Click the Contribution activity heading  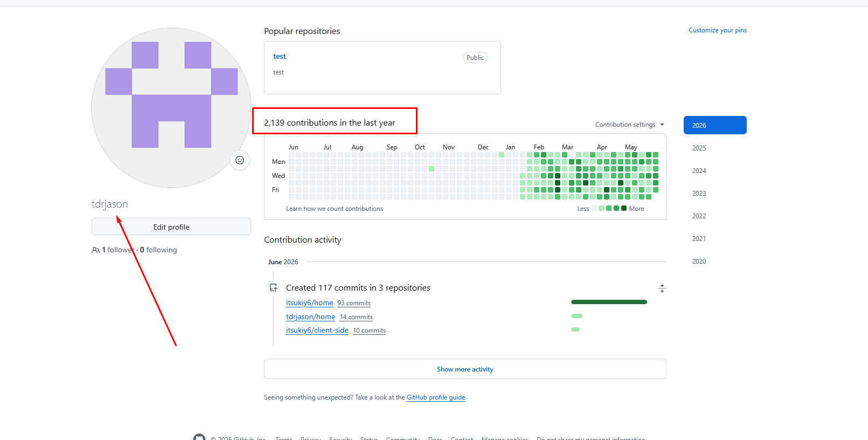pyautogui.click(x=302, y=240)
